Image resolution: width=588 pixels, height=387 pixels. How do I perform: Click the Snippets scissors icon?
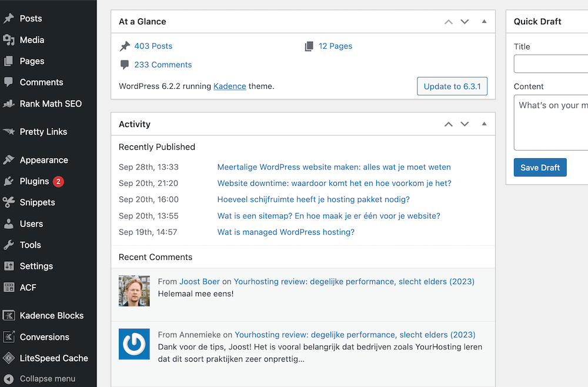pos(9,202)
